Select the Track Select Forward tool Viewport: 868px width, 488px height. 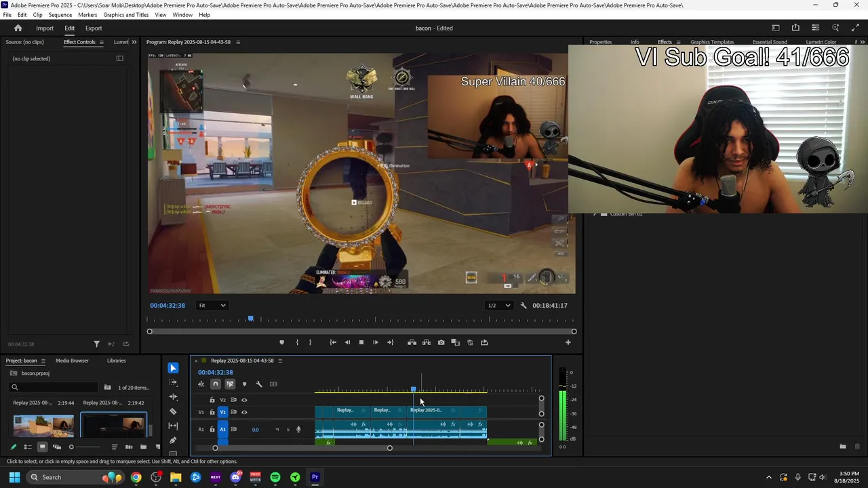(173, 382)
